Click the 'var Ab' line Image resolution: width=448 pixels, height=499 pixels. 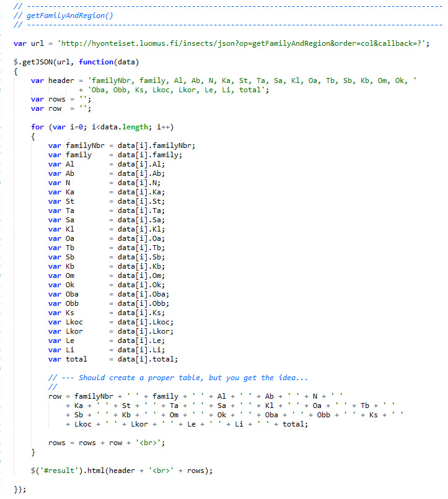coord(107,173)
